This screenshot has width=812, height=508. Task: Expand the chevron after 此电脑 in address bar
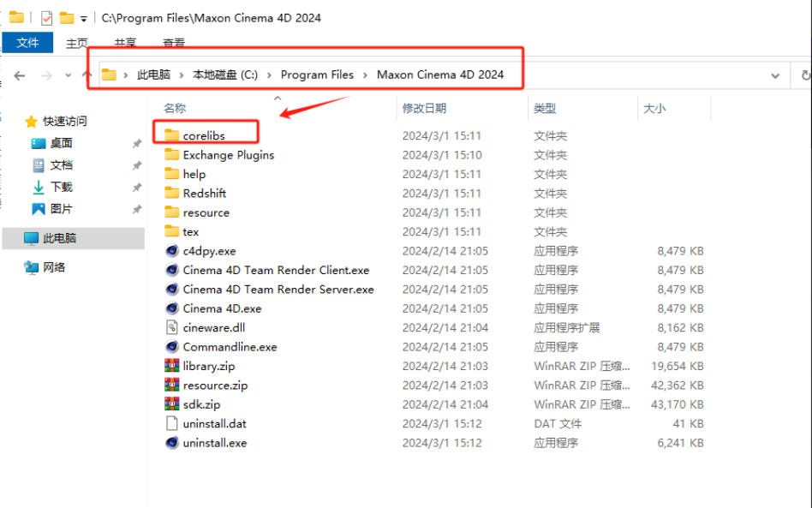(x=182, y=75)
